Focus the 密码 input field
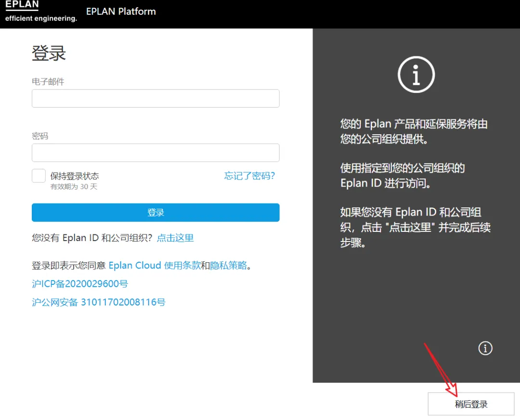 (156, 153)
